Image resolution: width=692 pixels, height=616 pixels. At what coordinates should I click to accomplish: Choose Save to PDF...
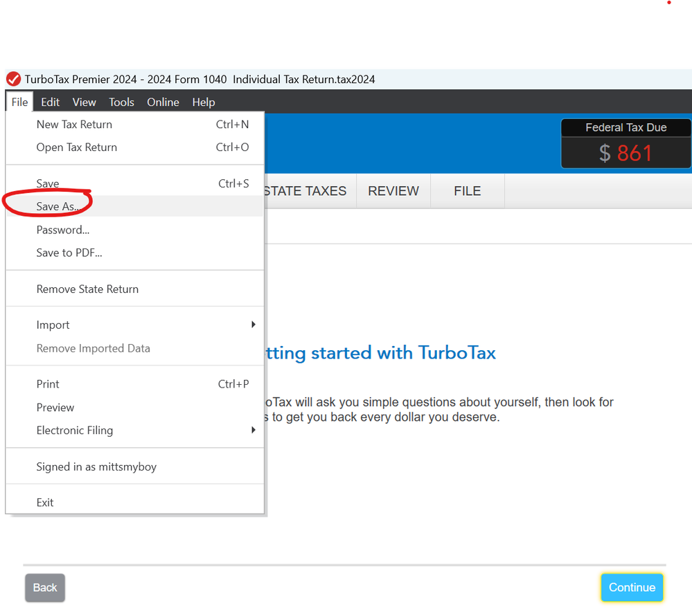tap(134, 253)
